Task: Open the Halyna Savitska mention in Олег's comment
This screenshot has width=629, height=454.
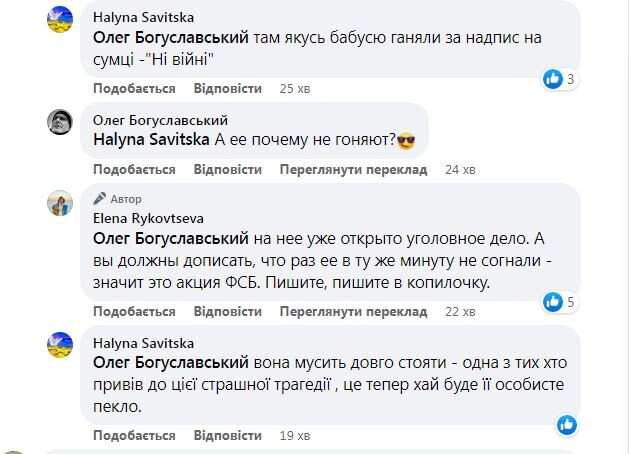Action: coord(151,141)
